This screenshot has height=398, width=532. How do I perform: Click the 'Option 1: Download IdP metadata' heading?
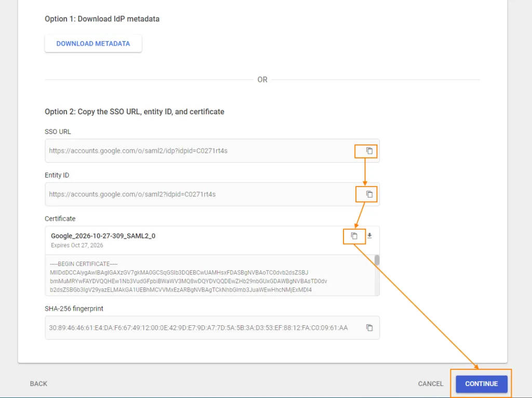[102, 19]
